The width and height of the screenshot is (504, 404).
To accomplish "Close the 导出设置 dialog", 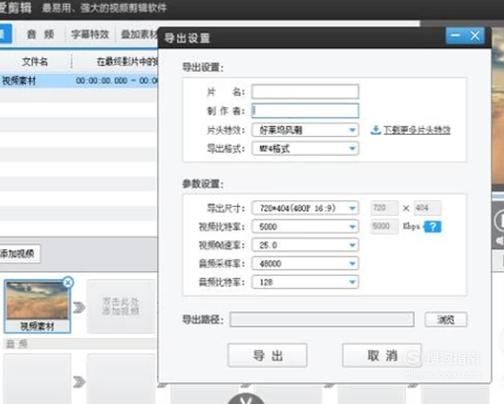I will [475, 35].
